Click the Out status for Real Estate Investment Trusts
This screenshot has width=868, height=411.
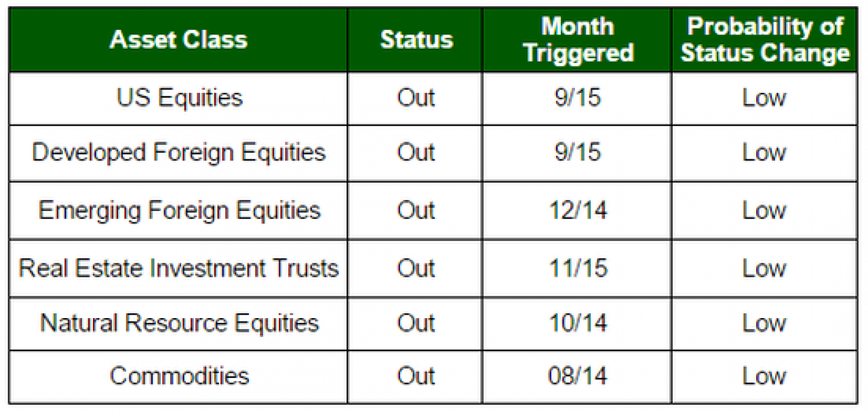[415, 268]
